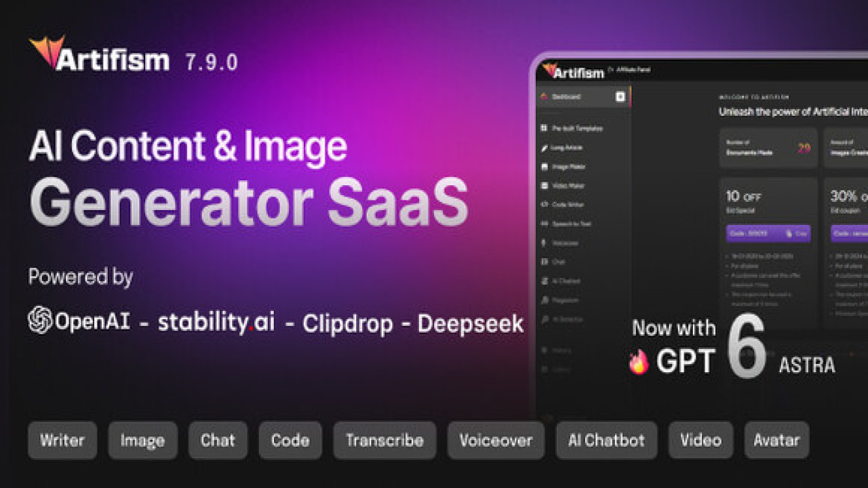This screenshot has width=868, height=488.
Task: Click the "Now with" text
Action: click(673, 328)
